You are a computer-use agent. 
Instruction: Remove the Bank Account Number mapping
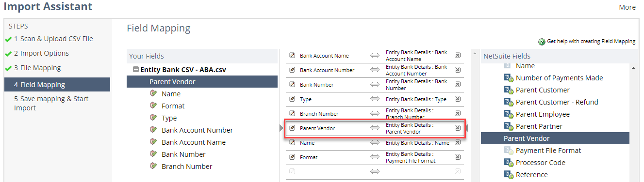(458, 70)
